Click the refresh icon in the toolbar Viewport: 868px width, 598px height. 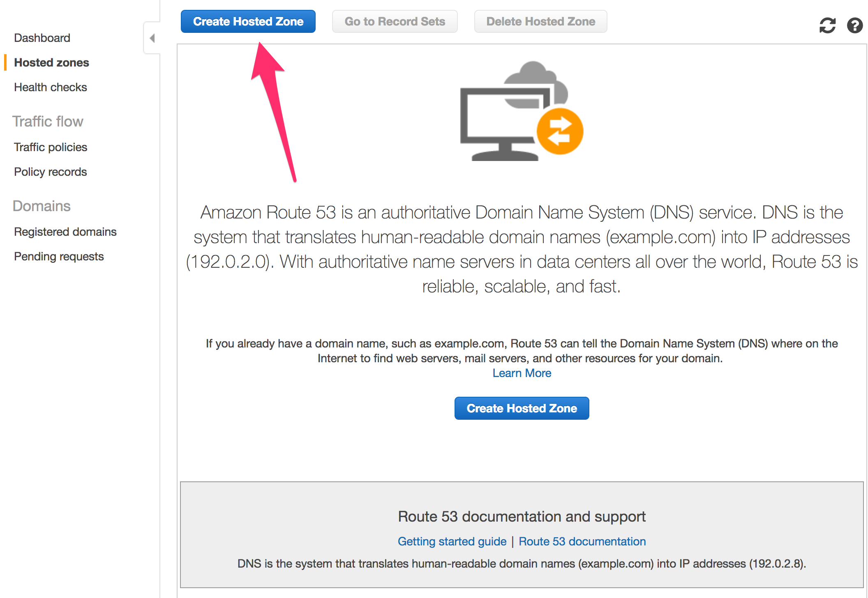coord(827,25)
